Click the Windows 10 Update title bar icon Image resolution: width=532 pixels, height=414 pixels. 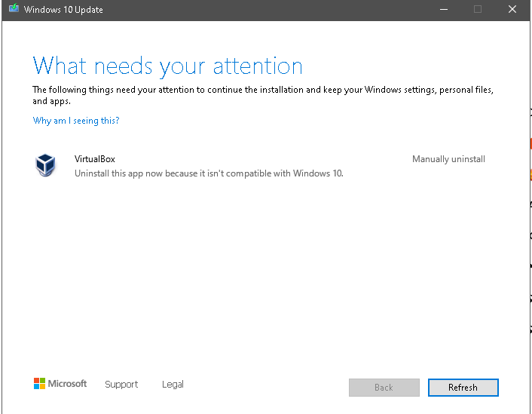(14, 8)
